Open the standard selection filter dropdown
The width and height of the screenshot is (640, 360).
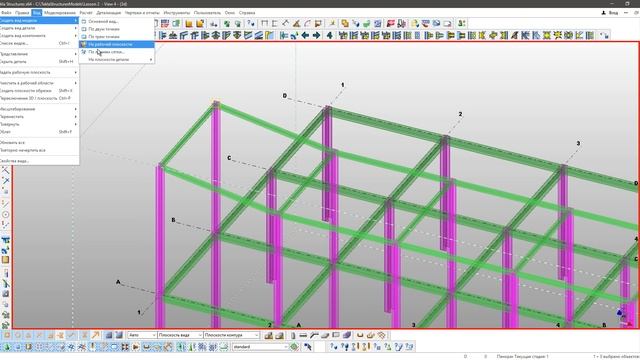260,347
